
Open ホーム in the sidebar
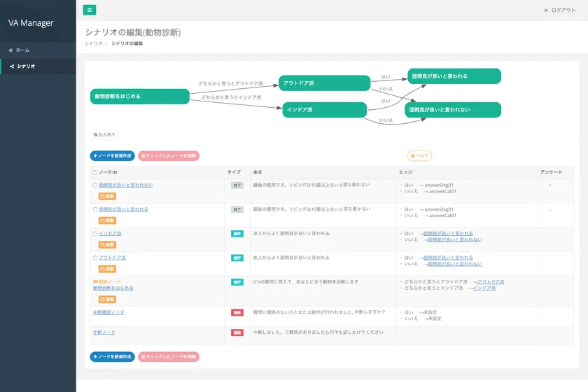[x=22, y=50]
